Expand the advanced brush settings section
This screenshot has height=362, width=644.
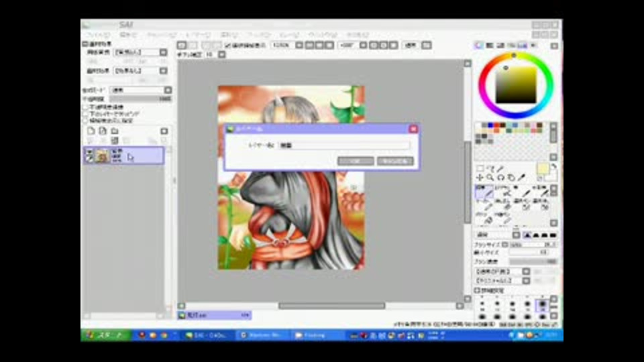click(x=477, y=290)
